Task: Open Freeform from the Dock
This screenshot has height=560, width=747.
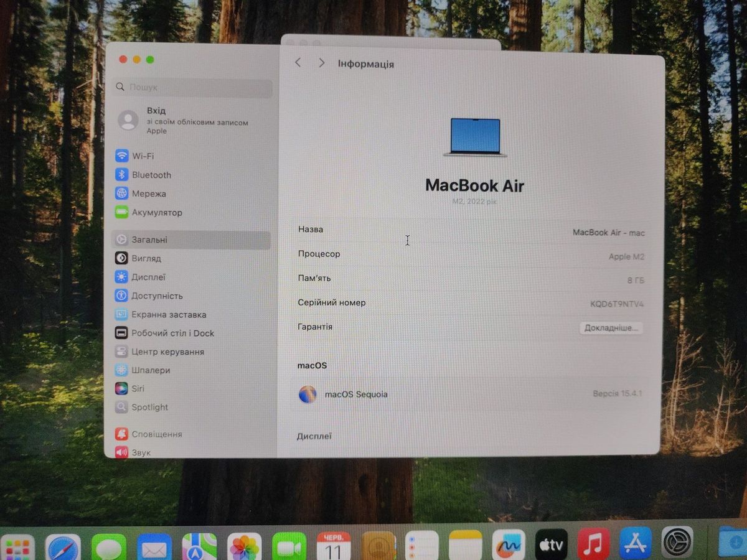Action: (509, 545)
